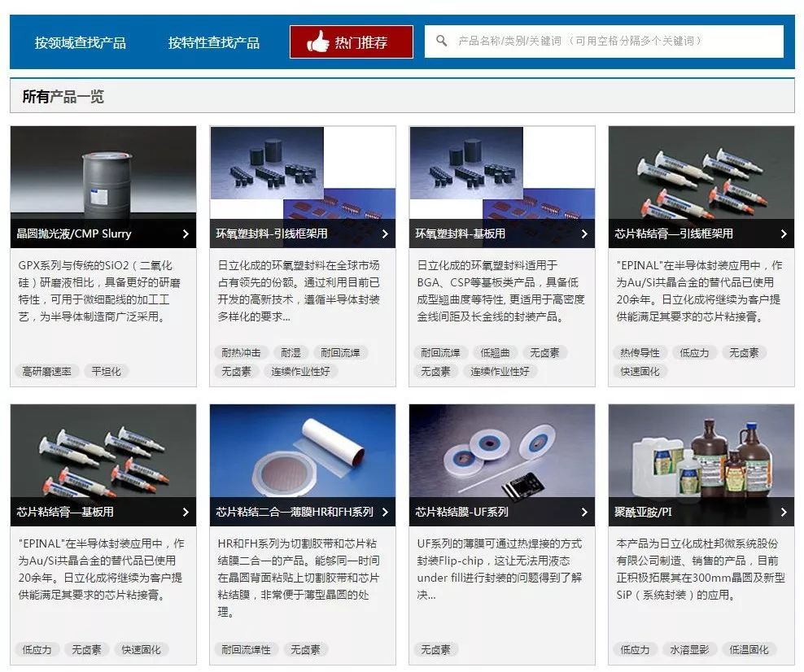Click the UF系列的薄膜 description text
804x672 pixels.
coord(500,569)
